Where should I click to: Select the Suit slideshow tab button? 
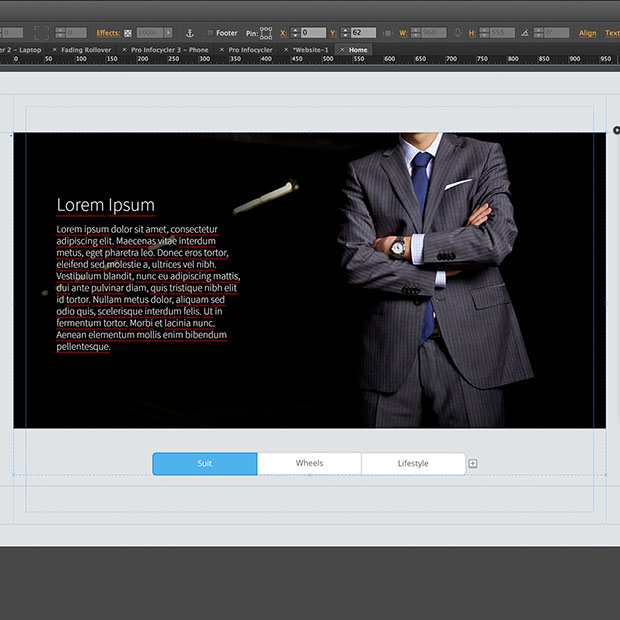pyautogui.click(x=205, y=463)
